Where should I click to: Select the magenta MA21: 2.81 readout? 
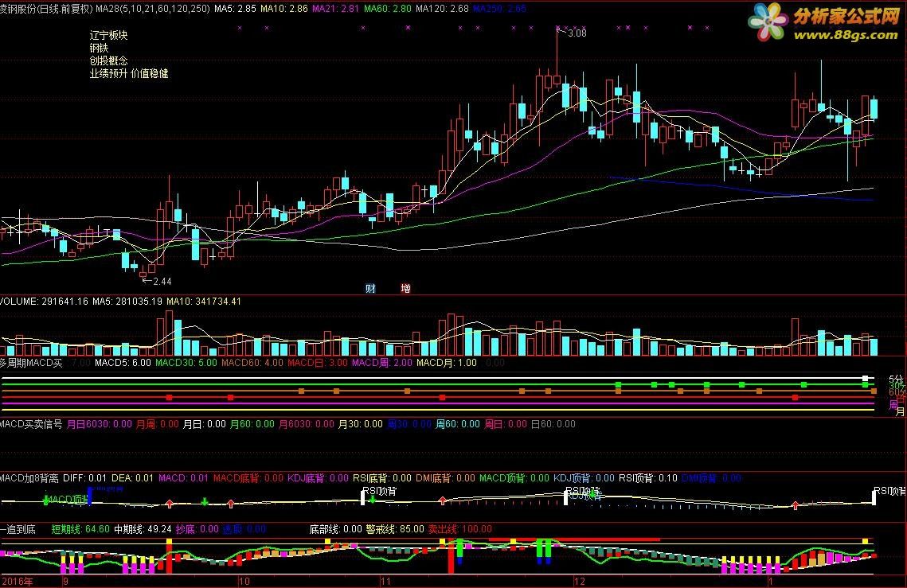tap(335, 9)
